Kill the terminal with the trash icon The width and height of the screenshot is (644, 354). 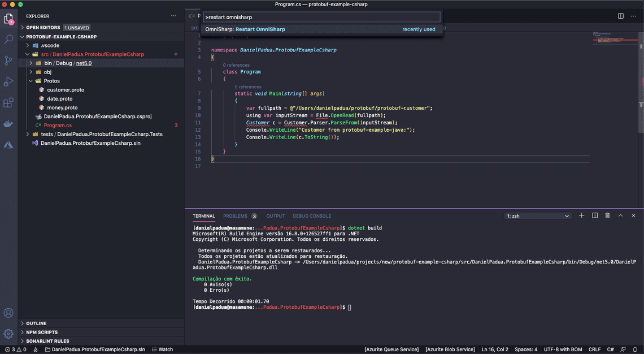point(607,215)
